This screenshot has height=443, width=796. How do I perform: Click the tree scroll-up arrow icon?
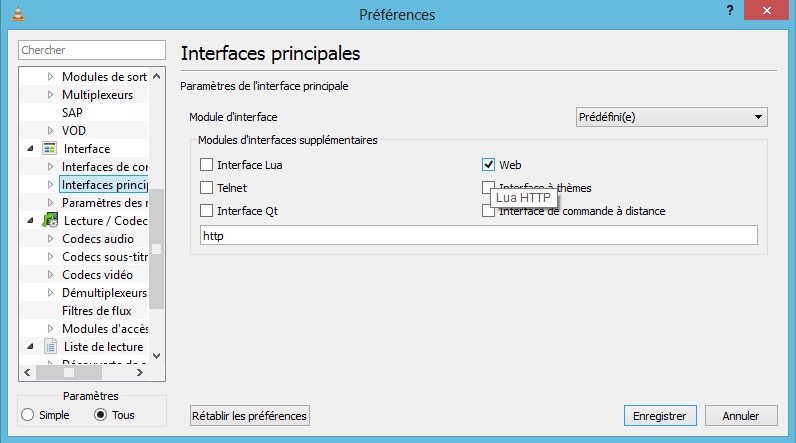[156, 77]
